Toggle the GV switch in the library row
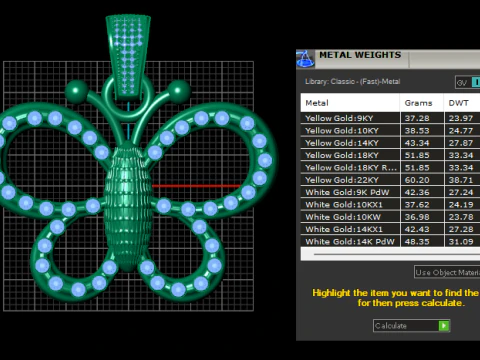 point(468,82)
